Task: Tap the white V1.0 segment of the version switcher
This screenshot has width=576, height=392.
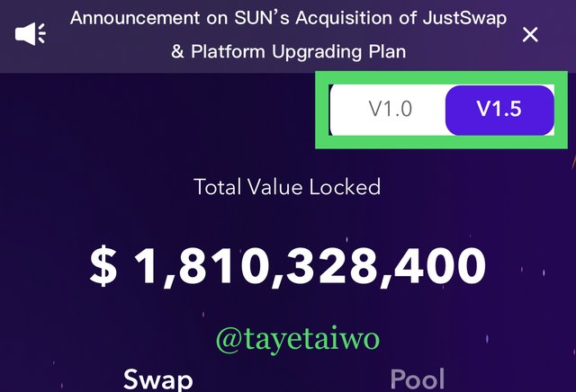Action: tap(388, 110)
